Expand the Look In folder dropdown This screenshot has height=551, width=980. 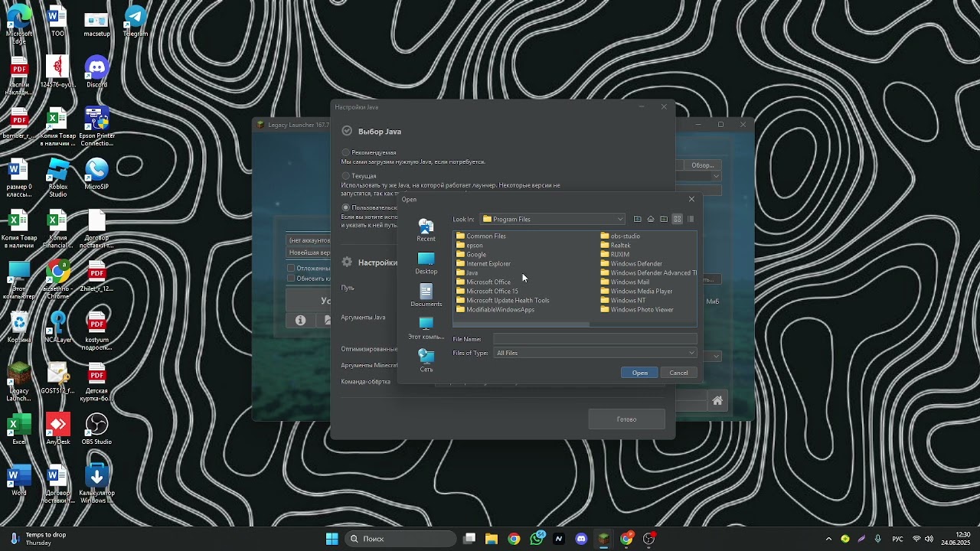tap(619, 219)
